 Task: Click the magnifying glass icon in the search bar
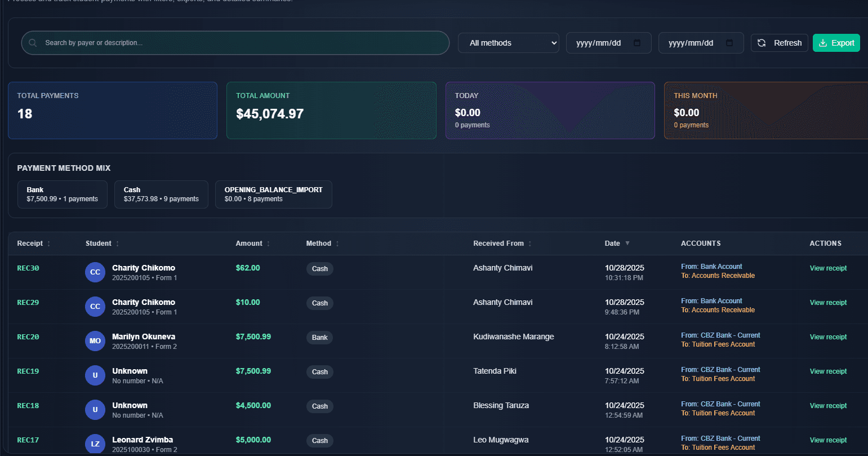(32, 43)
